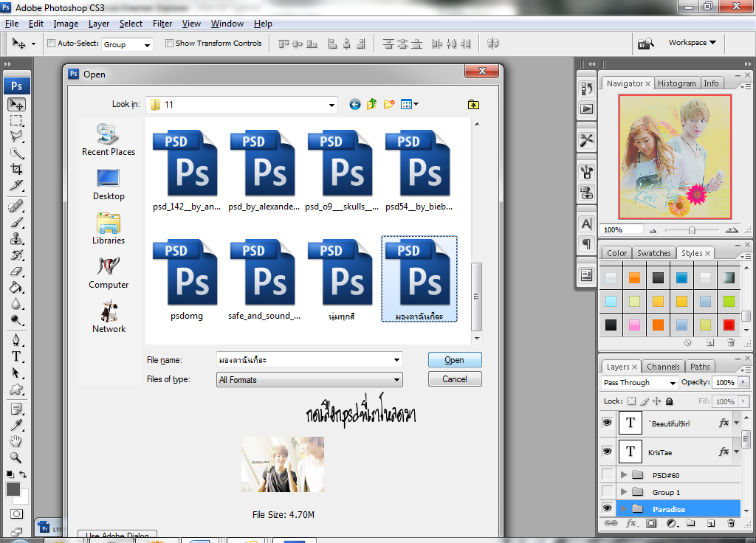Open the Files of type dropdown

coord(396,380)
